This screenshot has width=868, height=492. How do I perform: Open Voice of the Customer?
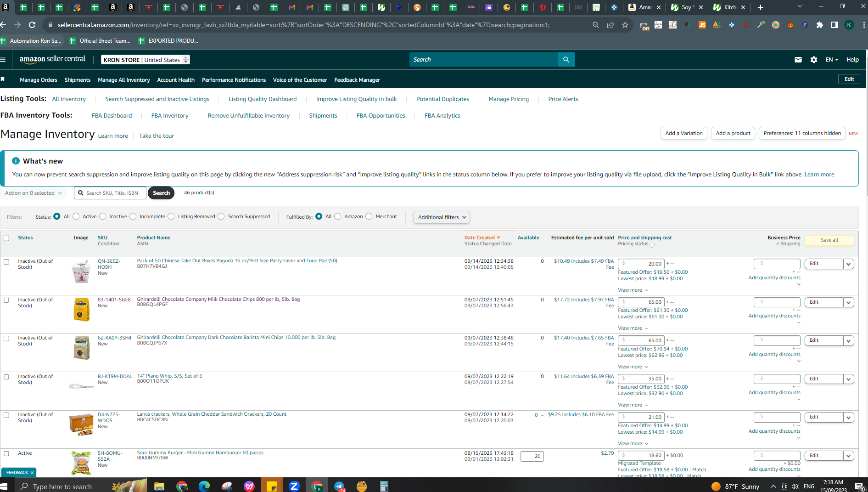300,80
